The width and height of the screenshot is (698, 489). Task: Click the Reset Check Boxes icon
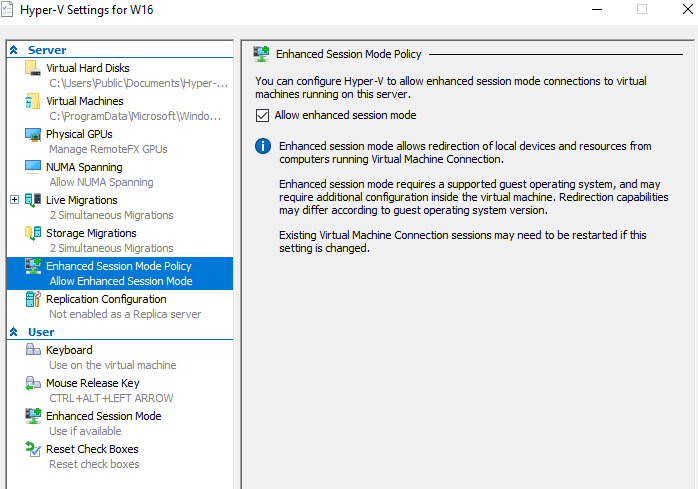coord(33,450)
